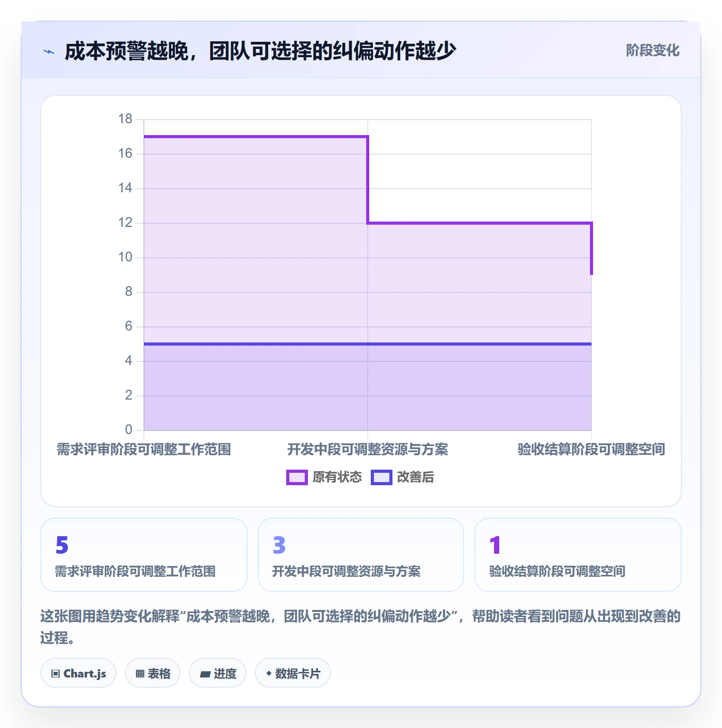Click the title 成本预警越晚，团队可选择的纠偏动作越少
Screen dimensions: 722x728
260,51
